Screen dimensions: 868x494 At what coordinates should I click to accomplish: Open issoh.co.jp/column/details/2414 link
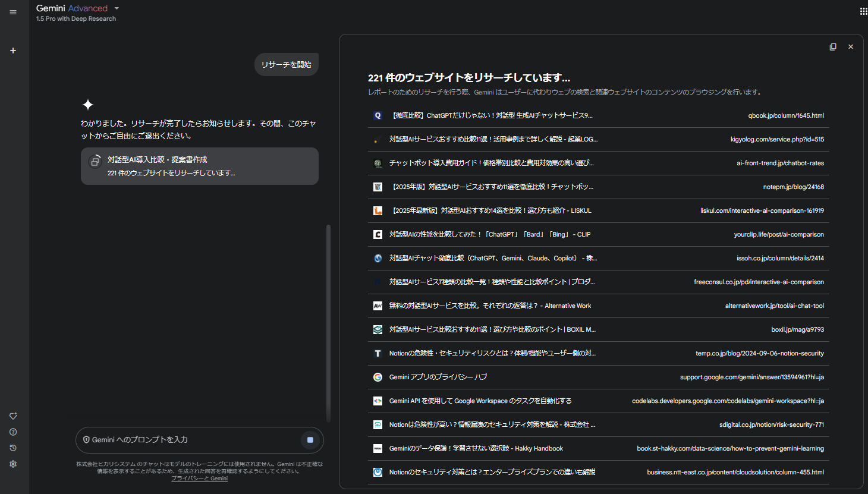pyautogui.click(x=780, y=259)
